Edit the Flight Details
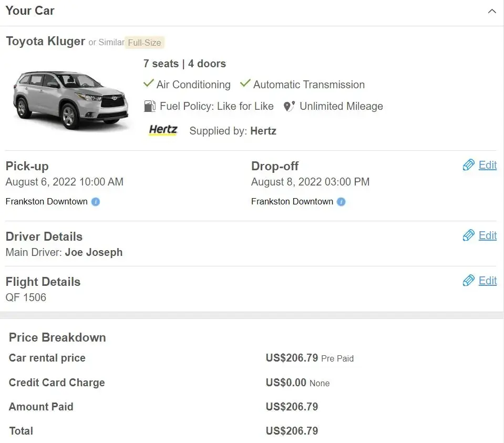 point(487,281)
